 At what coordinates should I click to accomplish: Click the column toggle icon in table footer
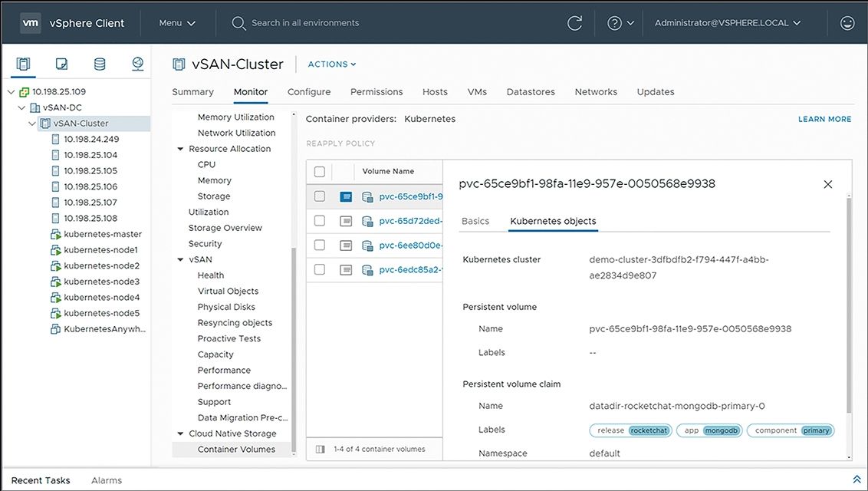[320, 449]
